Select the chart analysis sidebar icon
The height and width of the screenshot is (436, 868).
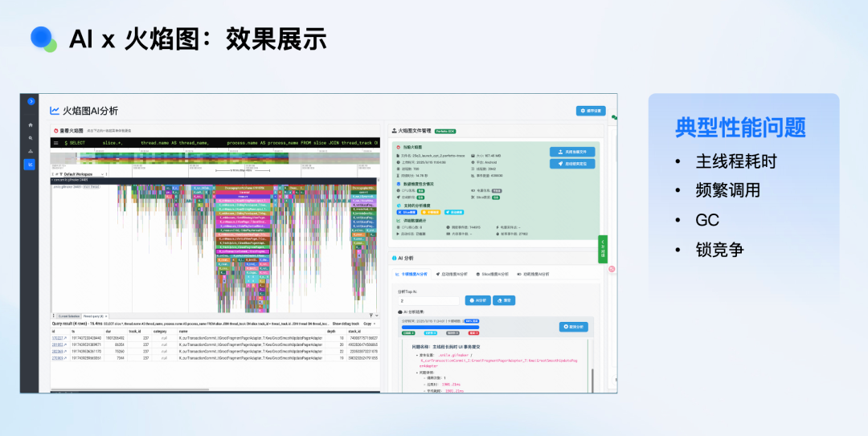coord(31,164)
